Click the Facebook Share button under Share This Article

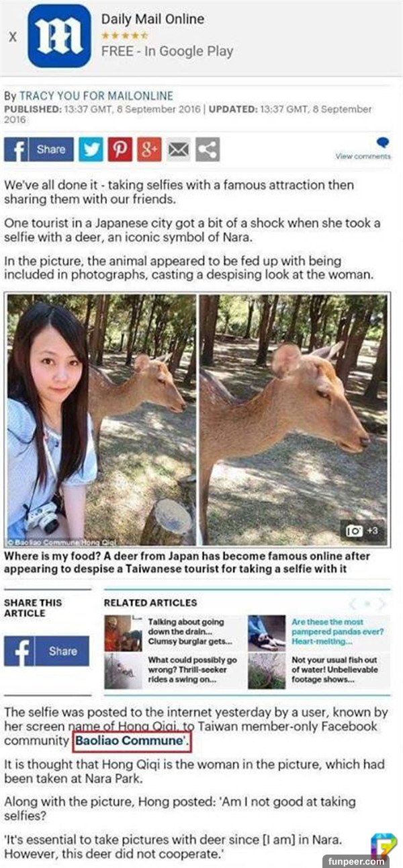pos(46,651)
